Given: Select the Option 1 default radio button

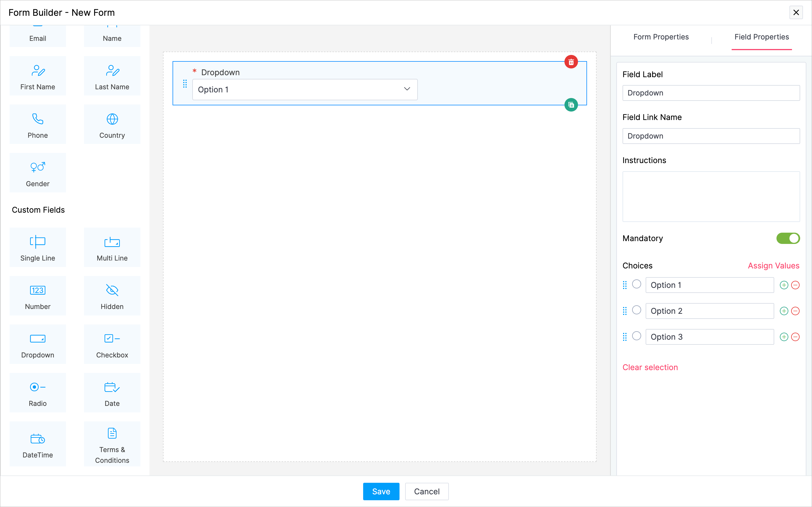Looking at the screenshot, I should click(x=637, y=284).
